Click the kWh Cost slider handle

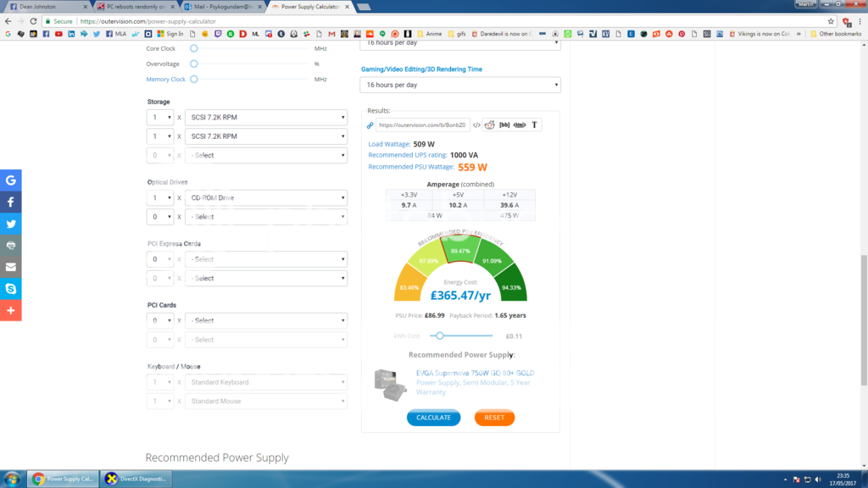[440, 335]
